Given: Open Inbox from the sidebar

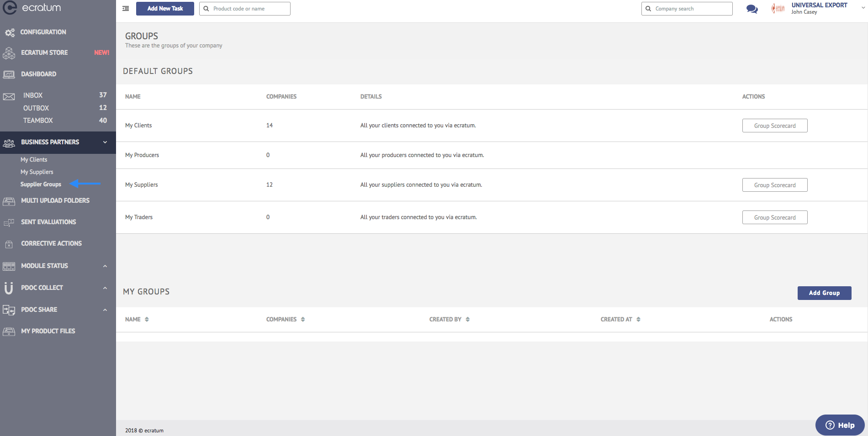Looking at the screenshot, I should (x=33, y=95).
